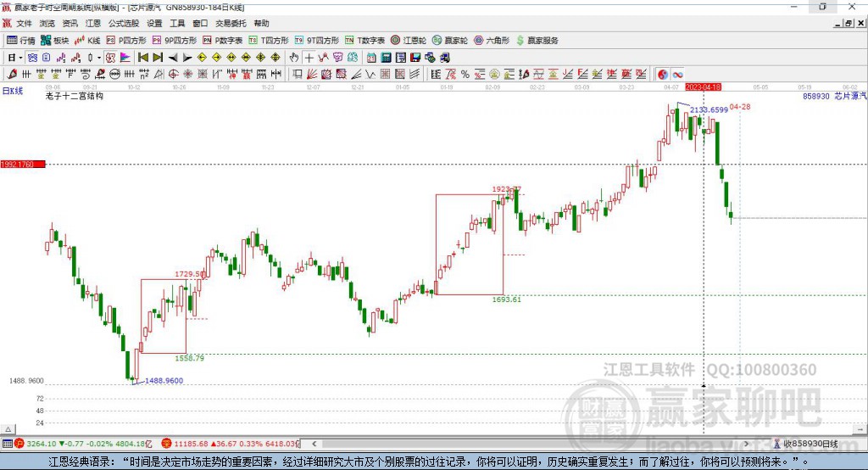Click the Shanghai index 3264.10 status entry
Viewport: 868px width, 470px height.
tap(83, 444)
